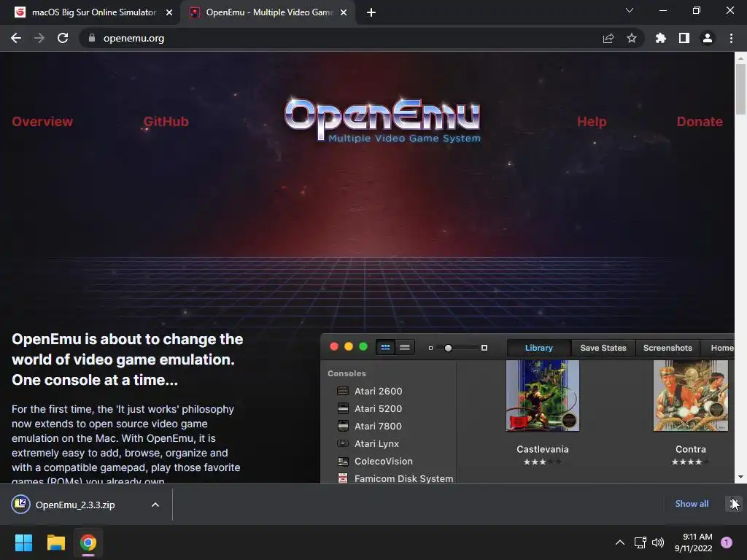This screenshot has height=560, width=747.
Task: Open the Help link
Action: pos(592,122)
